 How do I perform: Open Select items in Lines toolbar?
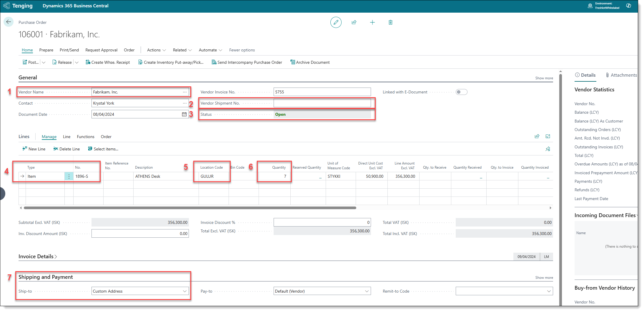(103, 149)
